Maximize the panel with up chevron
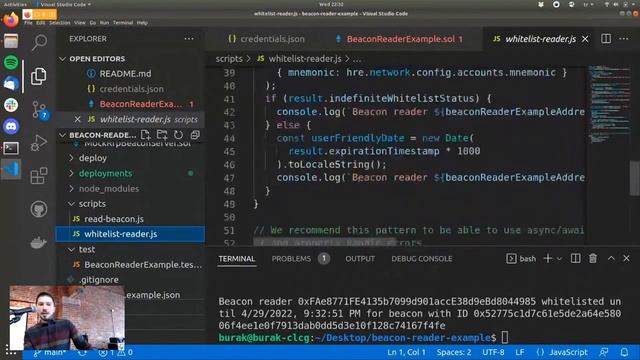Image resolution: width=640 pixels, height=360 pixels. pyautogui.click(x=611, y=258)
